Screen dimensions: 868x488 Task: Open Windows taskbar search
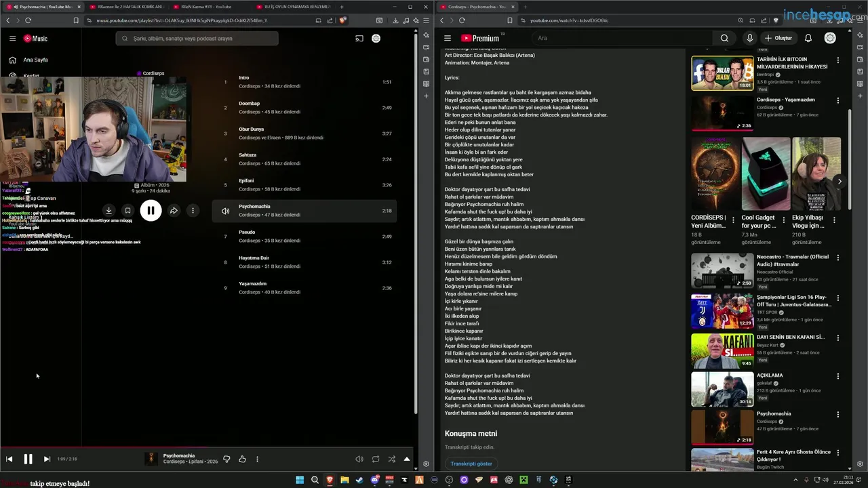pyautogui.click(x=315, y=480)
